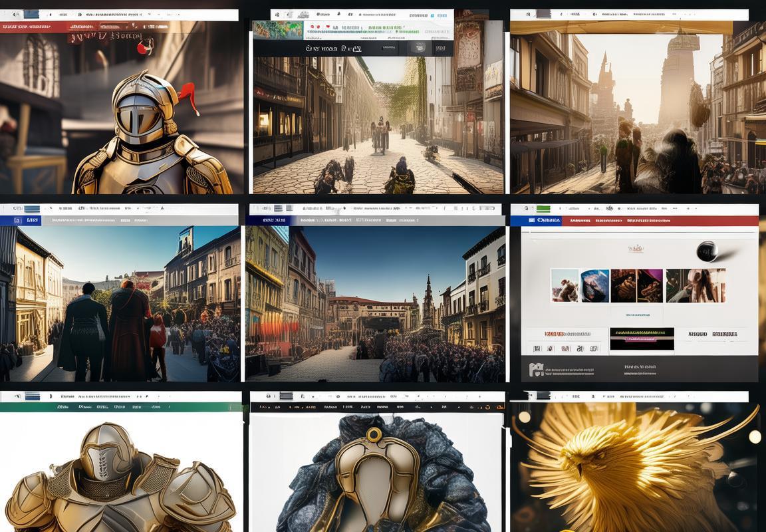Click the red heart icon in the top-center window
Screen dimensions: 766x532
pyautogui.click(x=328, y=28)
